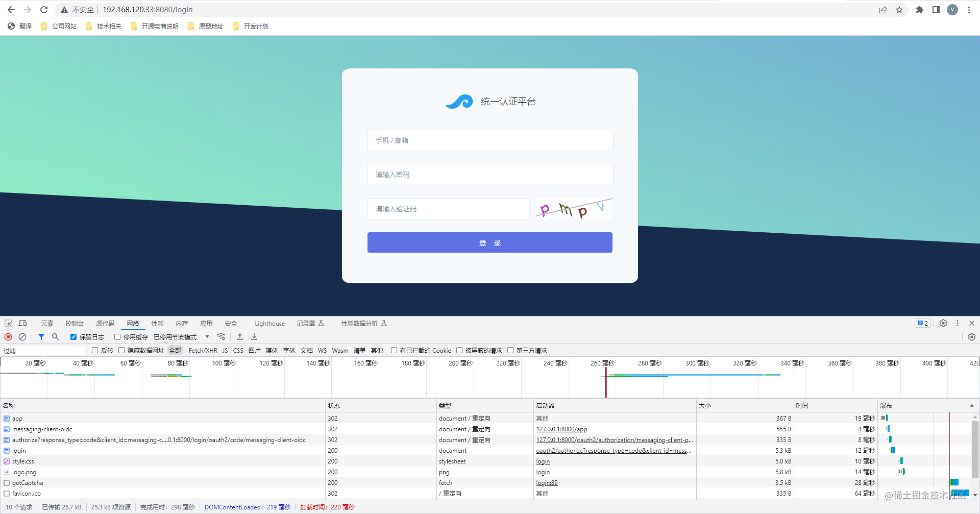This screenshot has width=980, height=514.
Task: Open the Chrome three-dot menu
Action: tap(969, 10)
